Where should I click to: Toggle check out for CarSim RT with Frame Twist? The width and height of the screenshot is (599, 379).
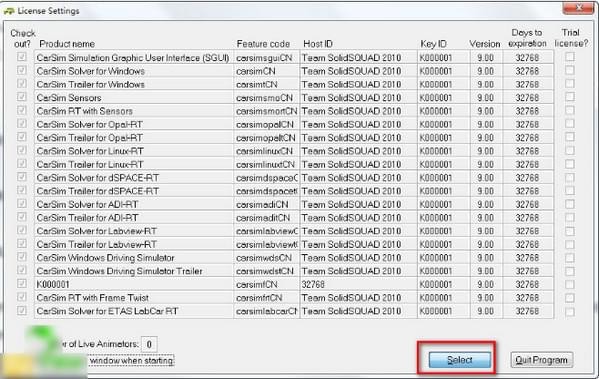click(x=22, y=297)
